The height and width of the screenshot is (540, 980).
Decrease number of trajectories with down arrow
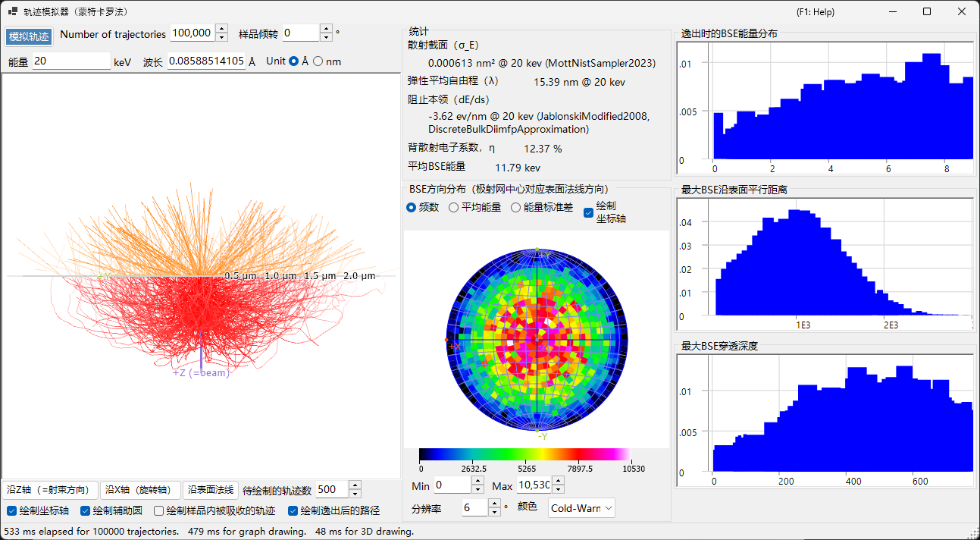pyautogui.click(x=221, y=37)
